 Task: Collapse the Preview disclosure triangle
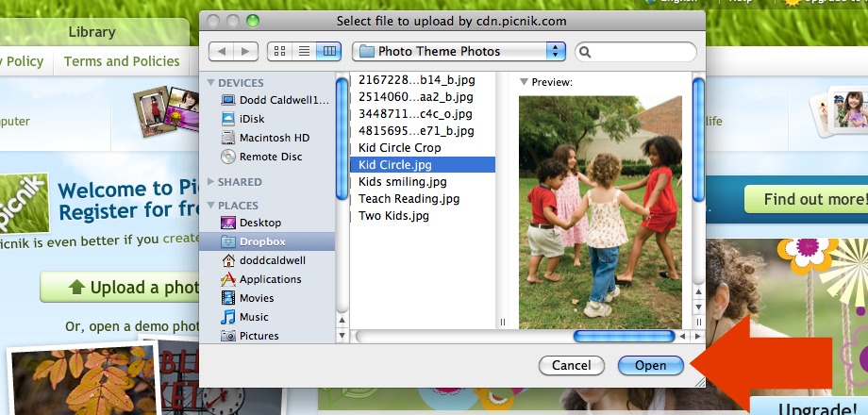click(x=524, y=82)
